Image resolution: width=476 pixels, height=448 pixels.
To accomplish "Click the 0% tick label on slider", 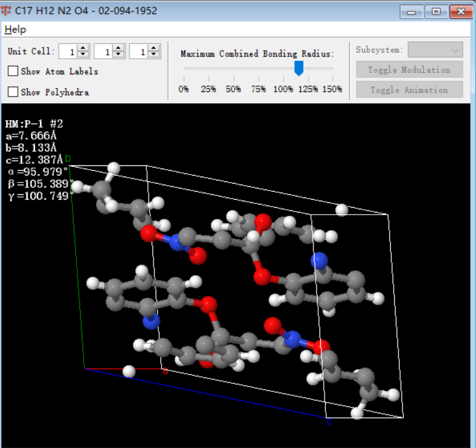I will click(184, 89).
